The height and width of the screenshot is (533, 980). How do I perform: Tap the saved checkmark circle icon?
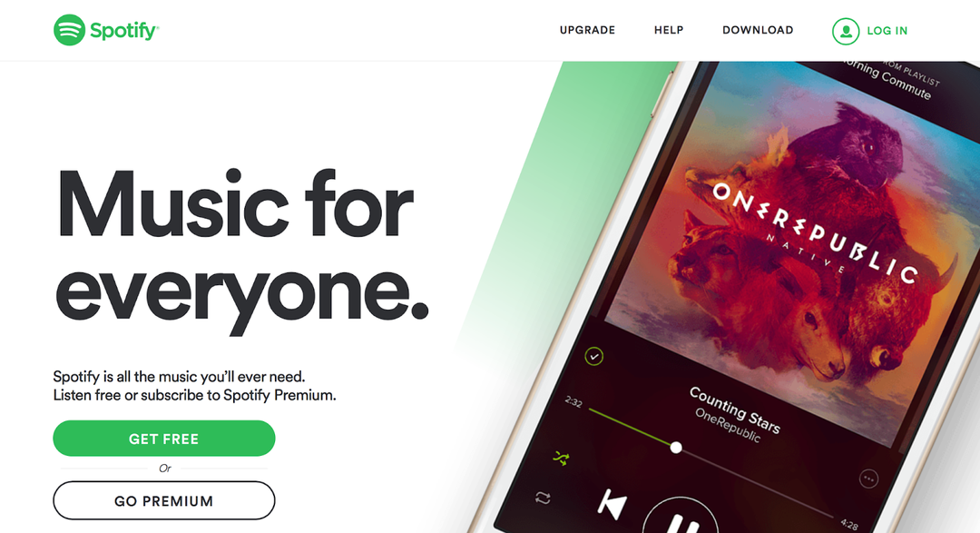click(593, 357)
